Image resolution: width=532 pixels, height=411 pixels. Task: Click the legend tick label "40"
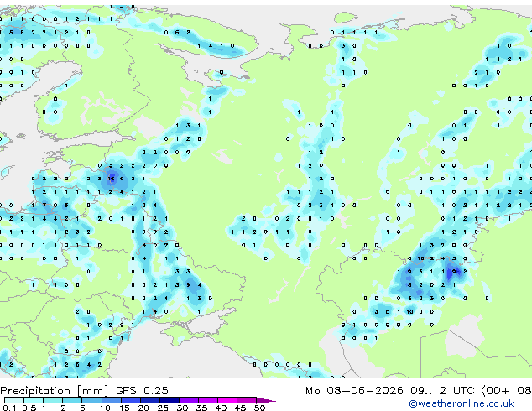click(221, 408)
